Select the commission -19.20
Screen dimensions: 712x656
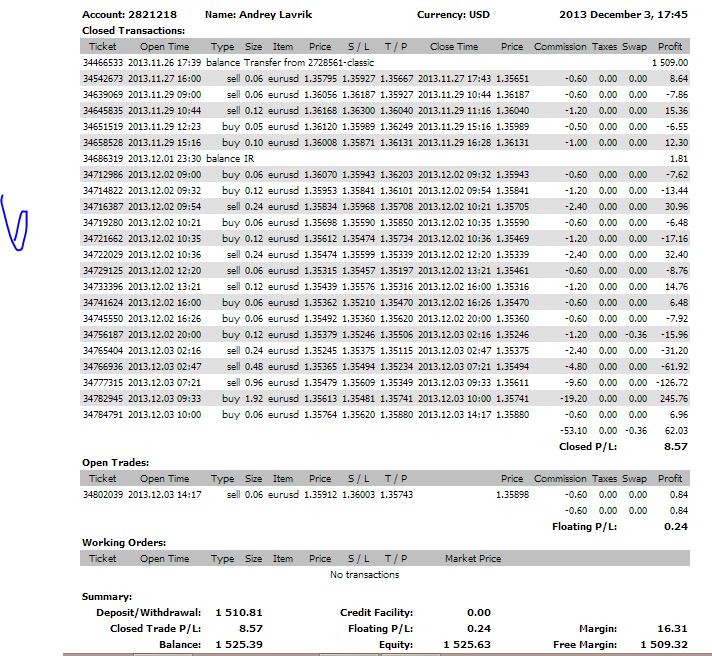[x=573, y=399]
